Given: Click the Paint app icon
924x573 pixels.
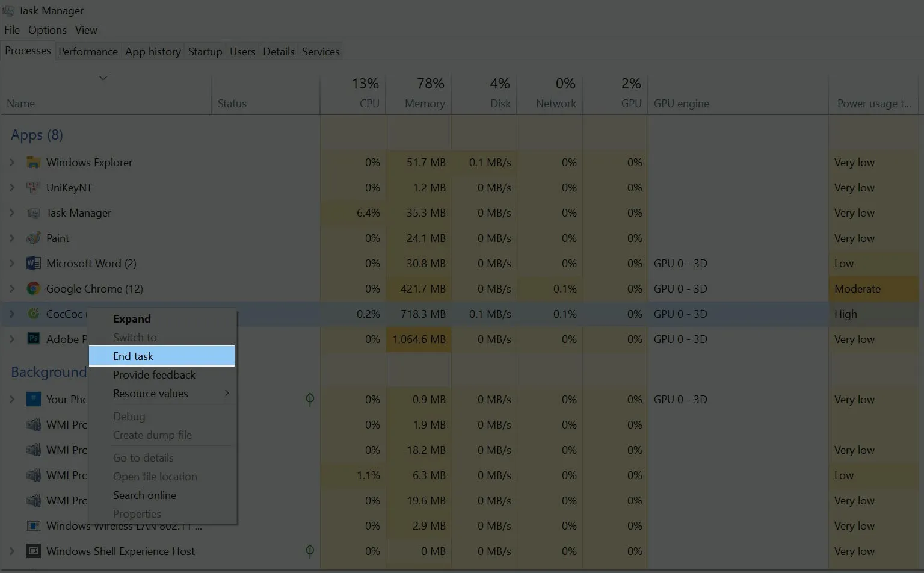Looking at the screenshot, I should click(x=34, y=238).
